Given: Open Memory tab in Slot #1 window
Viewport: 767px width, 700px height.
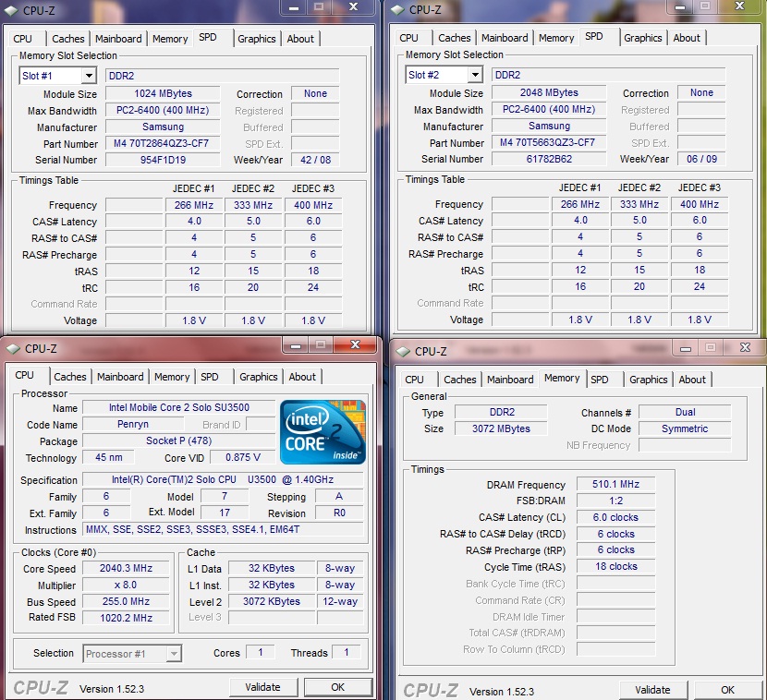Looking at the screenshot, I should [x=170, y=39].
